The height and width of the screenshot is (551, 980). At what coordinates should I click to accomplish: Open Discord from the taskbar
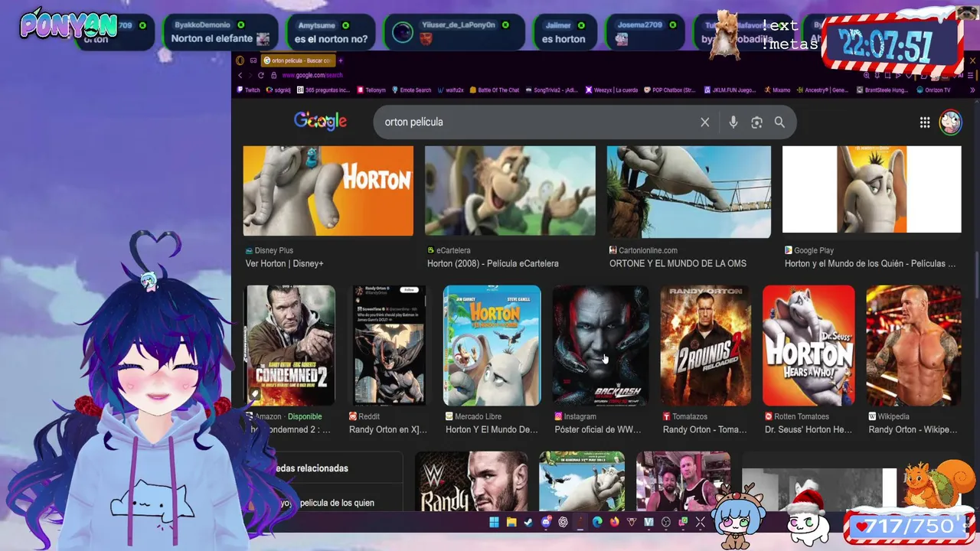point(546,523)
